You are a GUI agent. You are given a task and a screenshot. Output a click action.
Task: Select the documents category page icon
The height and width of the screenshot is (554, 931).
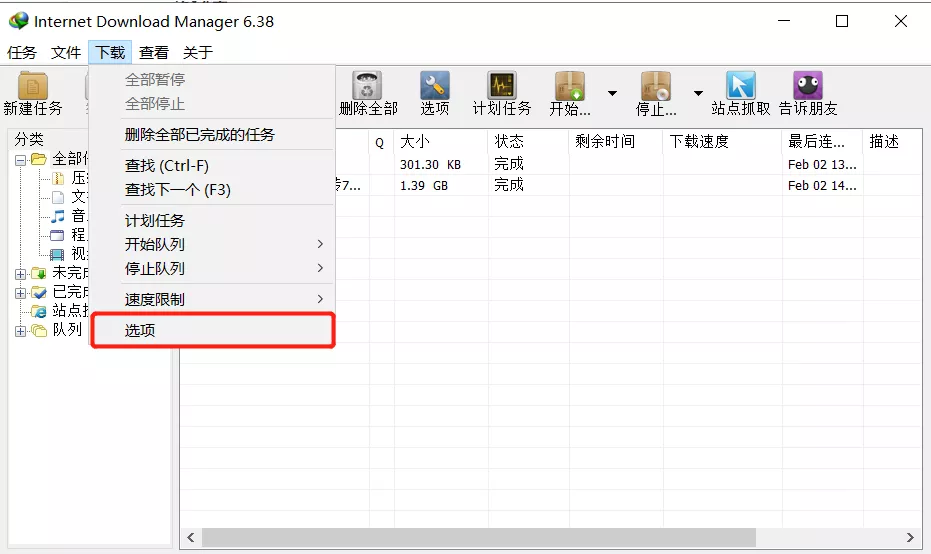(x=58, y=197)
